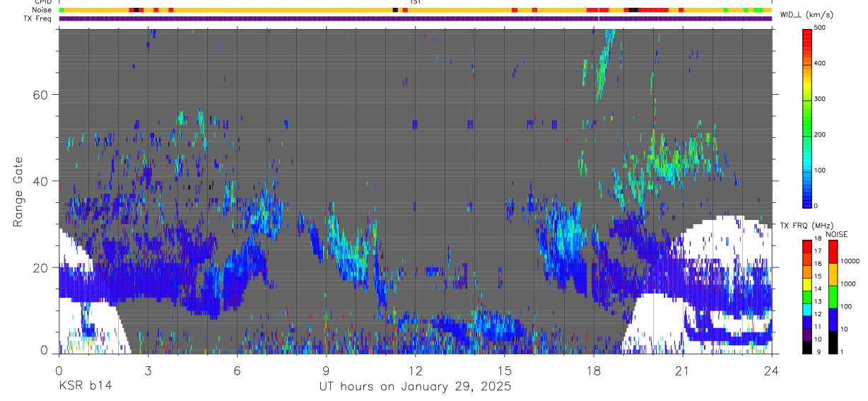Click the '15' label on TX FRQ scale

point(817,276)
